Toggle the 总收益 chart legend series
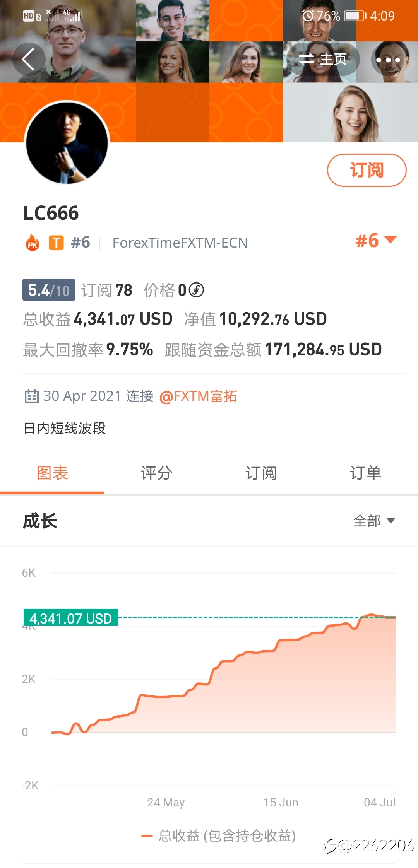The image size is (418, 868). pyautogui.click(x=219, y=836)
